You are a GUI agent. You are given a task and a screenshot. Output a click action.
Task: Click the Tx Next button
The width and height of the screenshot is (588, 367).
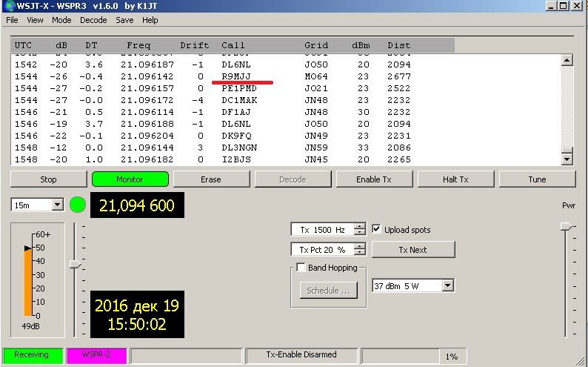(x=413, y=250)
